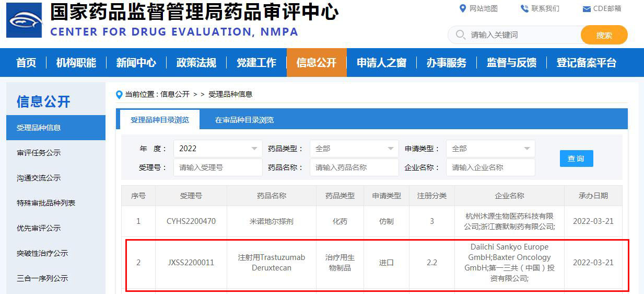The image size is (644, 294).
Task: Open CDE邮箱 link
Action: click(x=607, y=8)
